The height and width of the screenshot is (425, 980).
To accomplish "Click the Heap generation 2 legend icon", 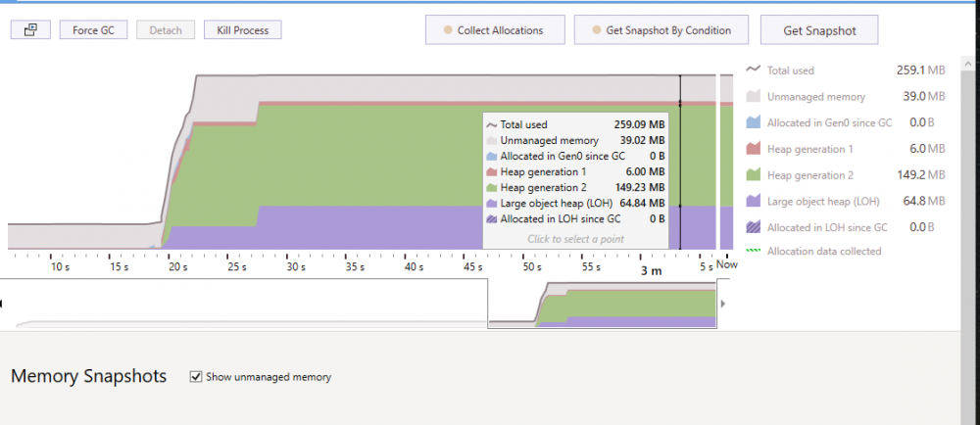I will (753, 175).
